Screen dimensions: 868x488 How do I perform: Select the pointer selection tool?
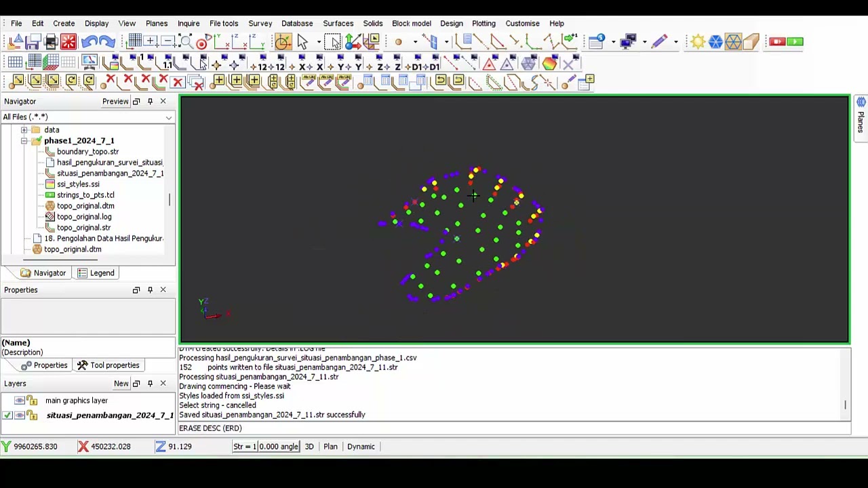tap(302, 42)
